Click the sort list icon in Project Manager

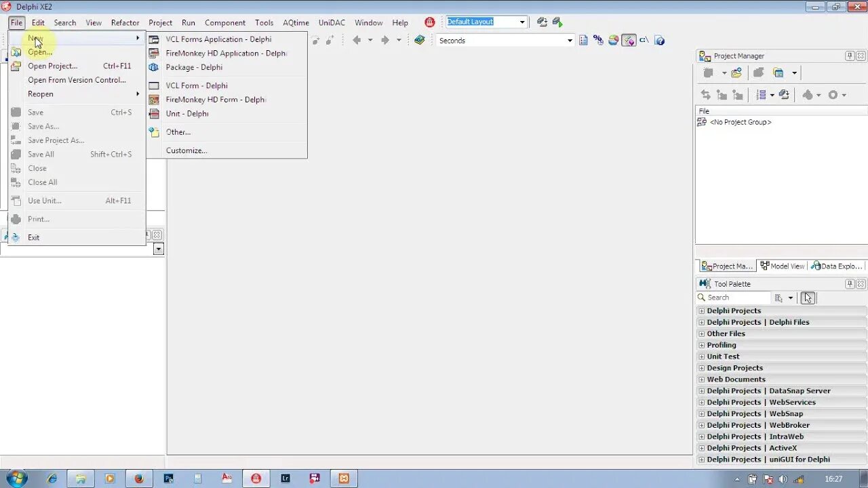click(x=761, y=95)
